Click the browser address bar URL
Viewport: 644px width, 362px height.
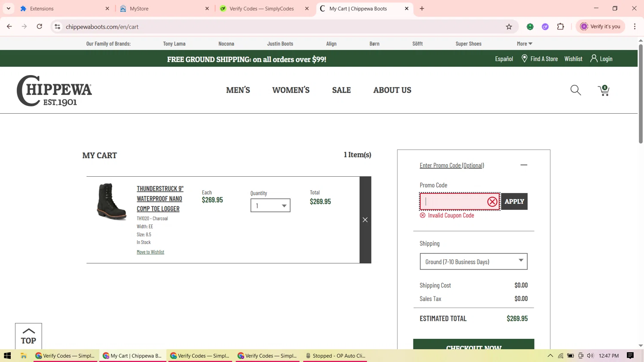tap(102, 27)
